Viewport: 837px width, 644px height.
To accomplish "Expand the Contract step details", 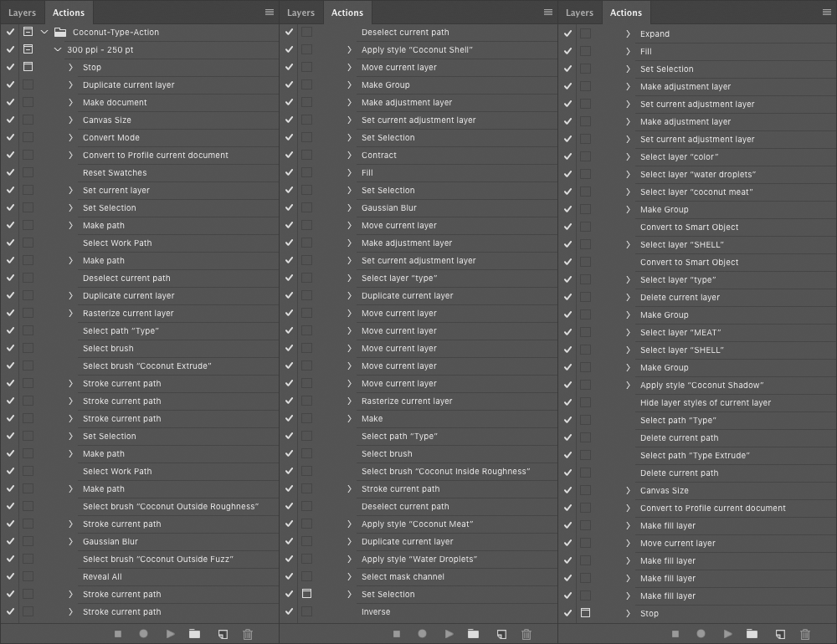I will coord(349,155).
